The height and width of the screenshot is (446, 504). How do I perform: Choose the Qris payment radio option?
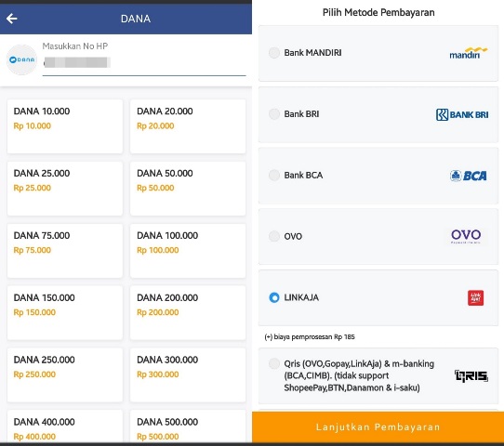click(x=274, y=364)
